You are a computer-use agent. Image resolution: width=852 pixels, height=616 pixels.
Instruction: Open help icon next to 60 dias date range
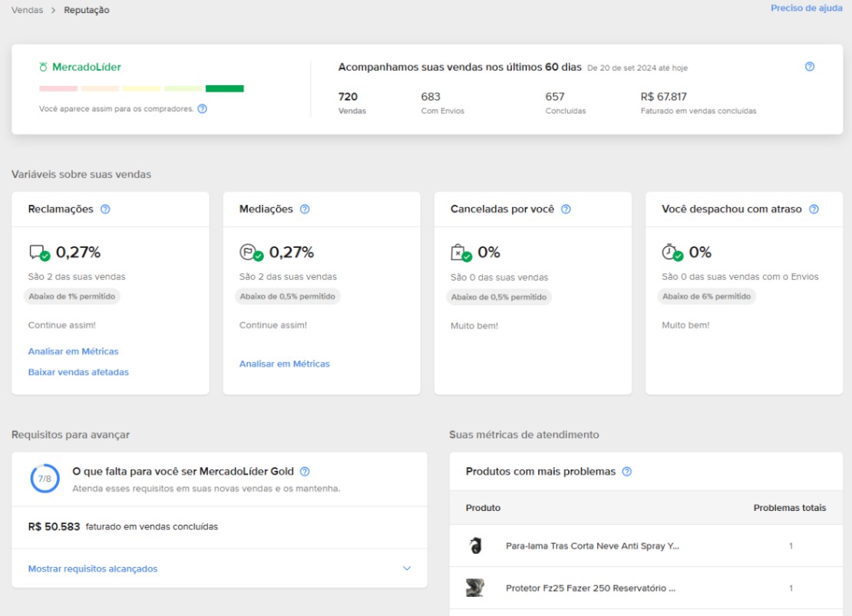pyautogui.click(x=810, y=66)
